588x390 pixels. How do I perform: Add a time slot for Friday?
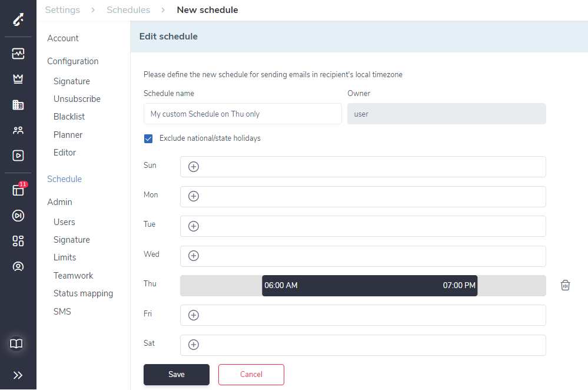pyautogui.click(x=194, y=315)
